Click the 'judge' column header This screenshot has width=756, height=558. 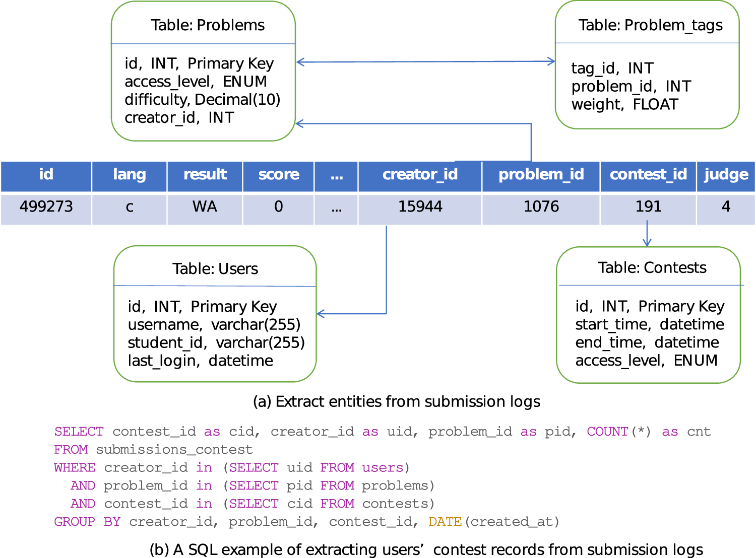[726, 176]
